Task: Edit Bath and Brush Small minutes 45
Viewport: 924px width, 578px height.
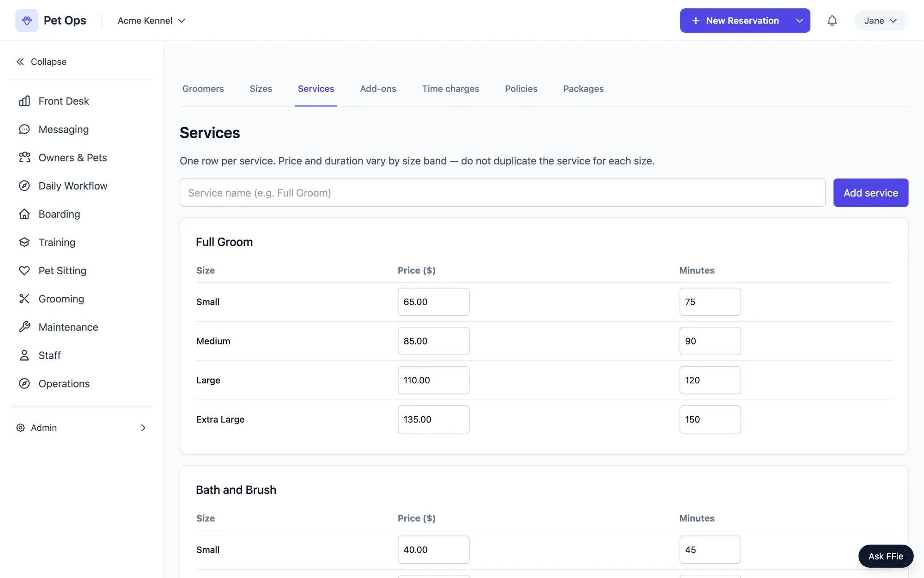Action: (710, 550)
